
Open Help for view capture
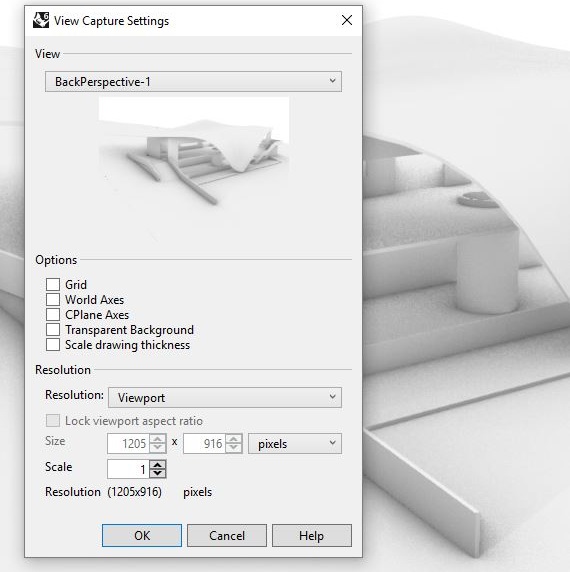pyautogui.click(x=311, y=536)
